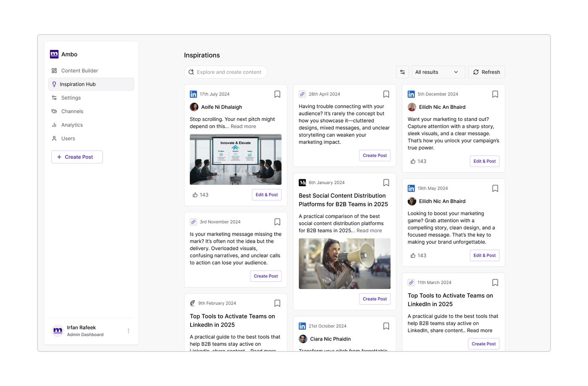Image resolution: width=588 pixels, height=386 pixels.
Task: Like the 19th May 2024 post via thumbs-up
Action: (413, 255)
